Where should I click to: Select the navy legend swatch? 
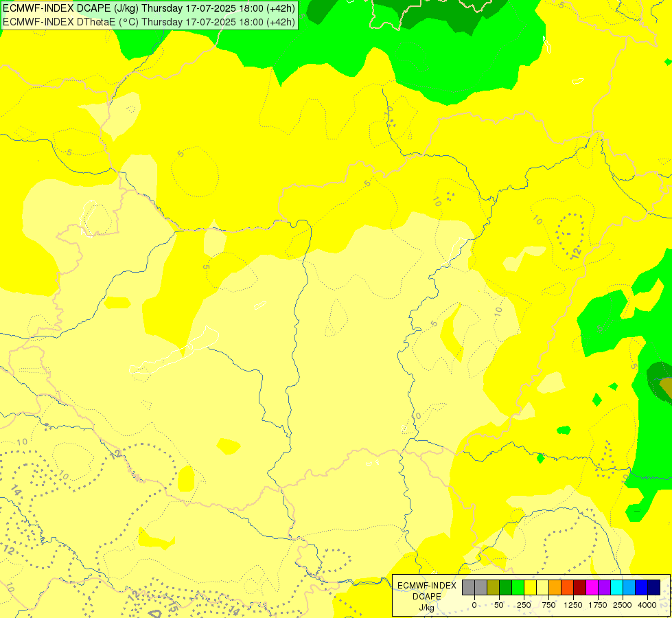point(654,587)
